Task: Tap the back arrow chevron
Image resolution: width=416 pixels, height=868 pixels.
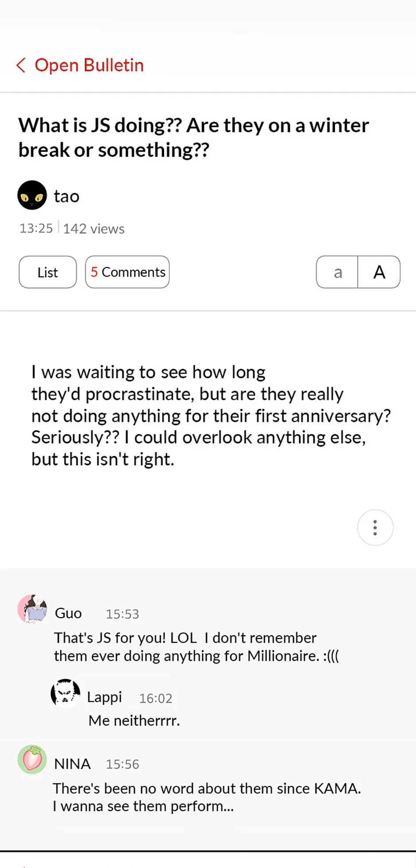Action: pos(21,65)
